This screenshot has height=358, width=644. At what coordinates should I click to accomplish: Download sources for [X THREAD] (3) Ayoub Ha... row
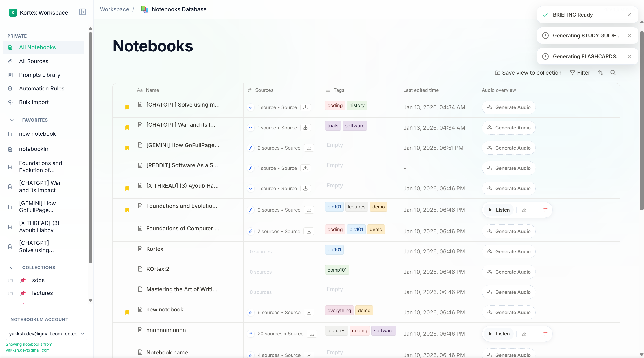pos(305,188)
